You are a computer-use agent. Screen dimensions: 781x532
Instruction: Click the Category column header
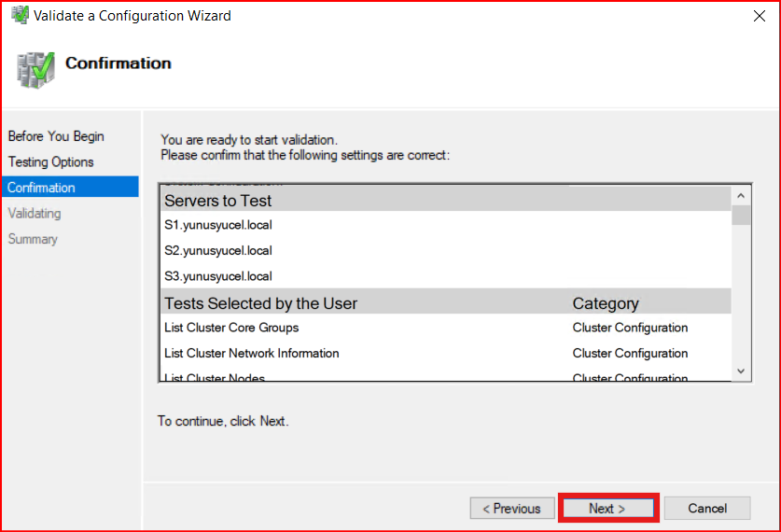click(606, 303)
